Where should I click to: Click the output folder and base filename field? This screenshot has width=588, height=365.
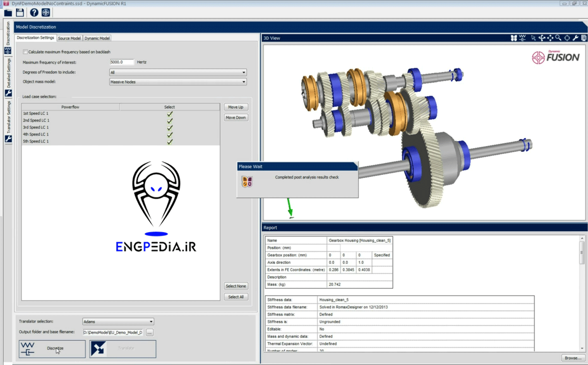click(113, 332)
